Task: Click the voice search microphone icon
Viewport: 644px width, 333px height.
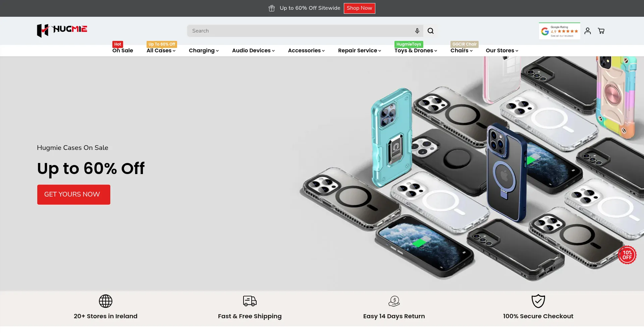Action: [x=417, y=31]
